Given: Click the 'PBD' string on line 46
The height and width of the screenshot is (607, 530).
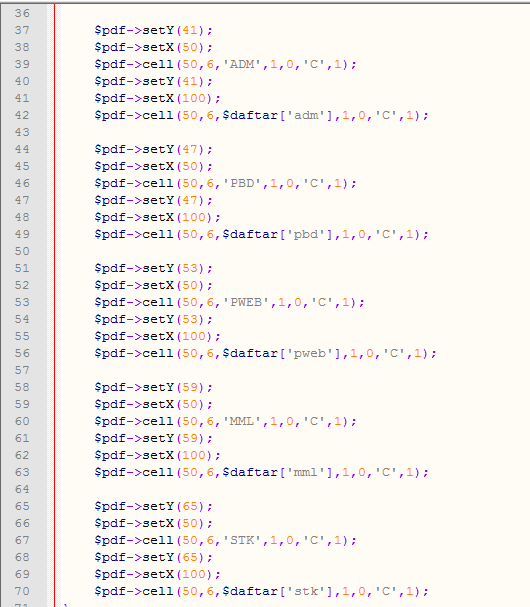Looking at the screenshot, I should point(242,183).
